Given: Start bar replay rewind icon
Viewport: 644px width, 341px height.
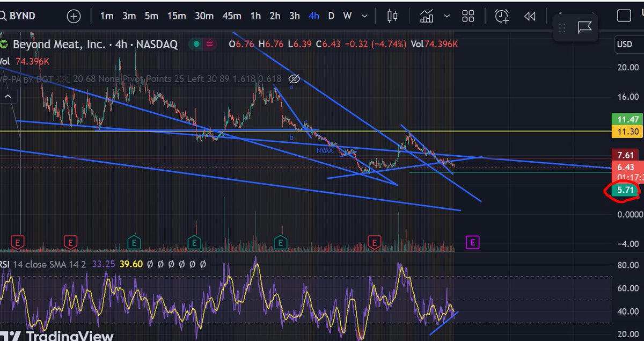Looking at the screenshot, I should point(530,16).
